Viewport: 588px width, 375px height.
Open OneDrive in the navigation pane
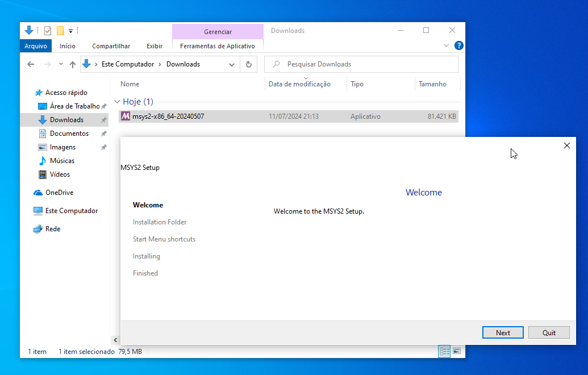59,193
